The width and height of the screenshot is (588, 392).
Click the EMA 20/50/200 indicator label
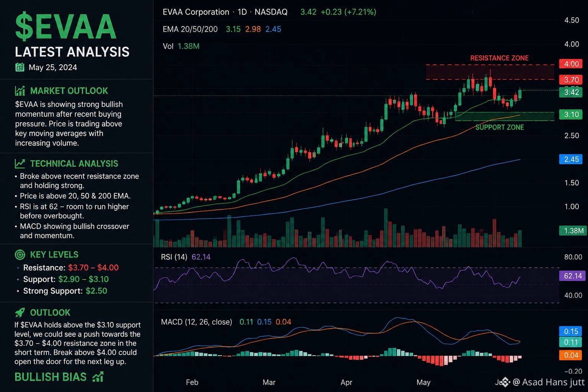(x=190, y=29)
